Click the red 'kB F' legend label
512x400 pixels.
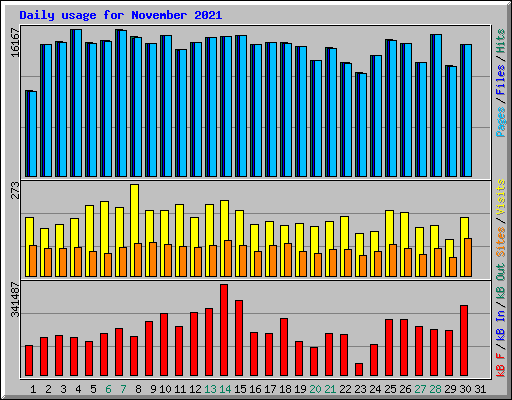500,364
